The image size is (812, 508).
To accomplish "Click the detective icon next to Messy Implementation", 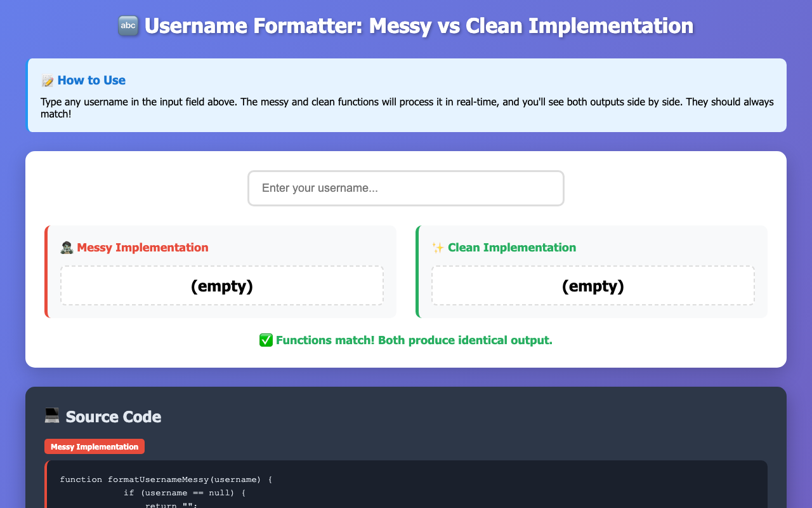I will point(67,248).
